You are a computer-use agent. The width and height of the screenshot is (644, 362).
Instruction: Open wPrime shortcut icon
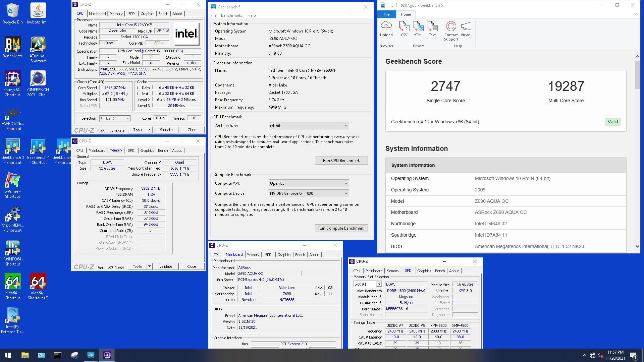(12, 185)
